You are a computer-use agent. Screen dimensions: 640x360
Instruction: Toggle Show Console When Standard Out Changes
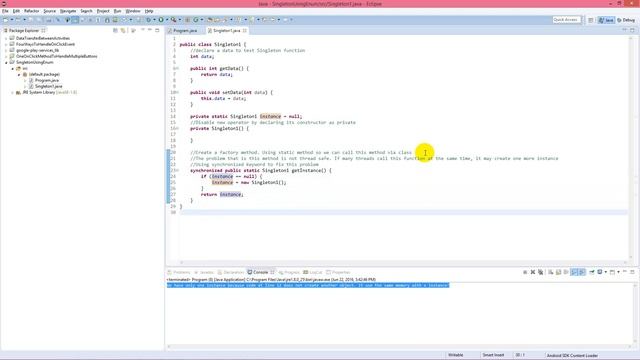click(574, 272)
